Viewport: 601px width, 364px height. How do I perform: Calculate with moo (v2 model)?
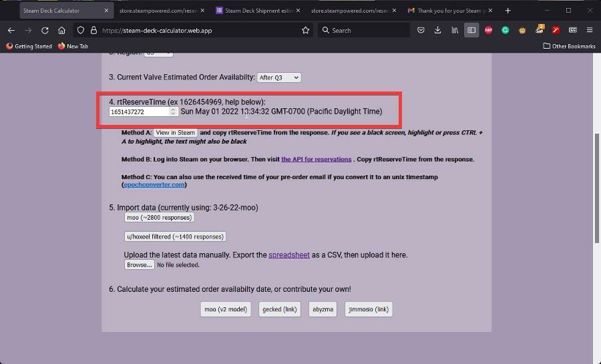[226, 309]
